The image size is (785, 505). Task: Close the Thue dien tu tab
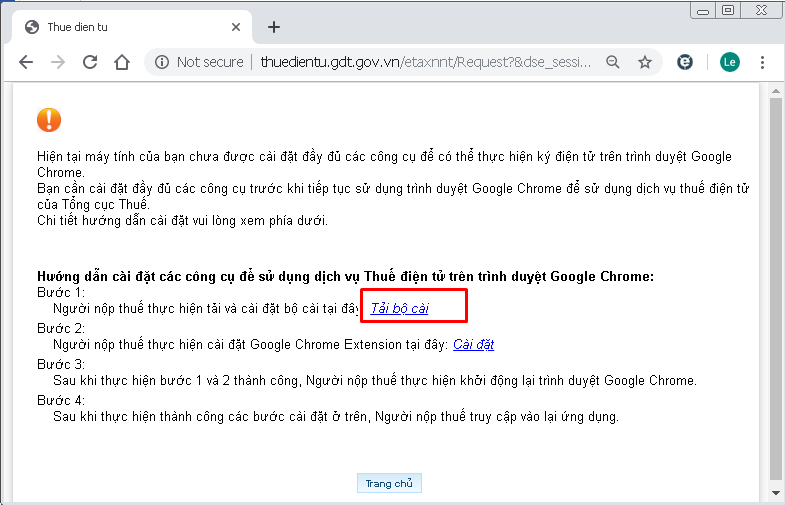tap(236, 27)
